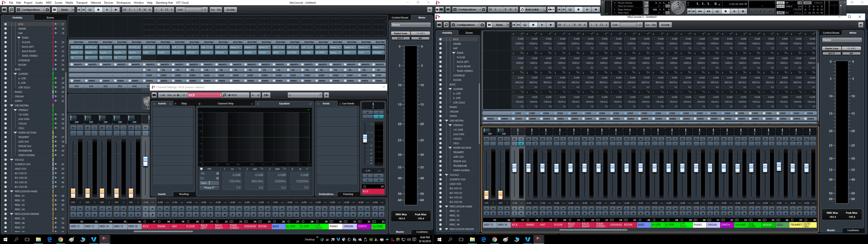Screen dimensions: 868x244
Task: Click the Q-Link button in left MixConsole
Action: coord(231,10)
